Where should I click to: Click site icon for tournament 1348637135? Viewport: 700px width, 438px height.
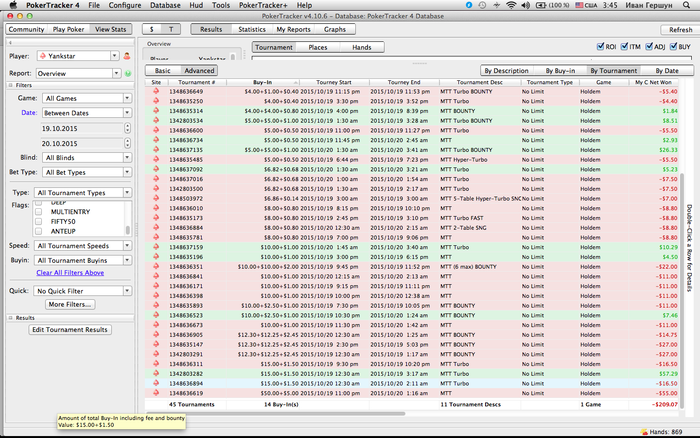[156, 150]
